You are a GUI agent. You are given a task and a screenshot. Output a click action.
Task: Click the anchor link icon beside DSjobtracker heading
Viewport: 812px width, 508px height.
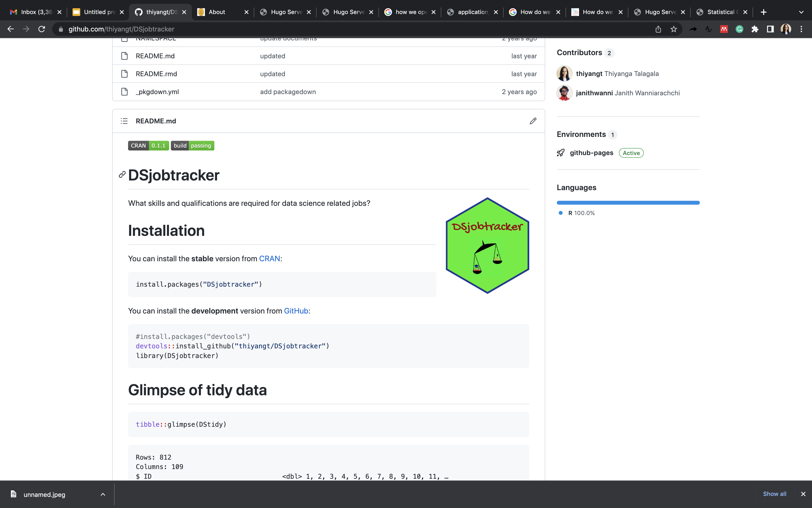click(x=122, y=174)
